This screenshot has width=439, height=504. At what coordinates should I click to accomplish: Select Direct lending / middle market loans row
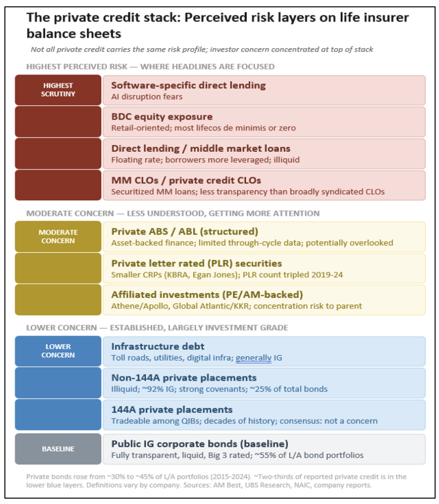tap(264, 154)
